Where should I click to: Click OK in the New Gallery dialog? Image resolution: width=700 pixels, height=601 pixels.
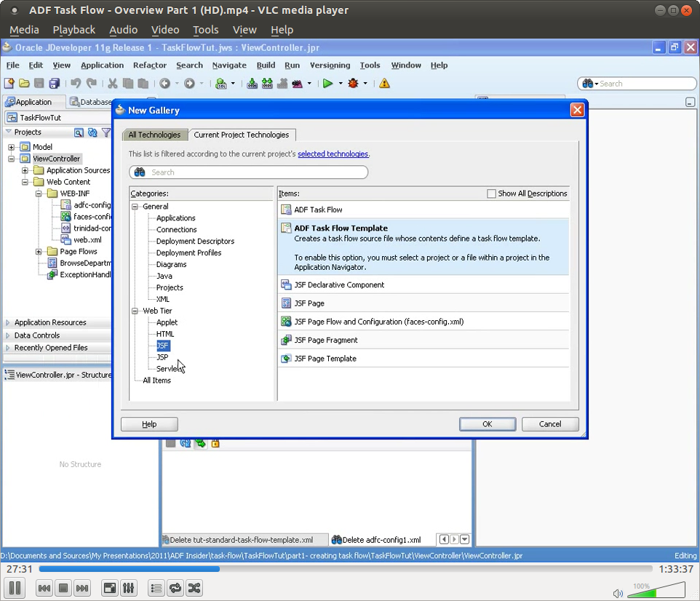[487, 424]
